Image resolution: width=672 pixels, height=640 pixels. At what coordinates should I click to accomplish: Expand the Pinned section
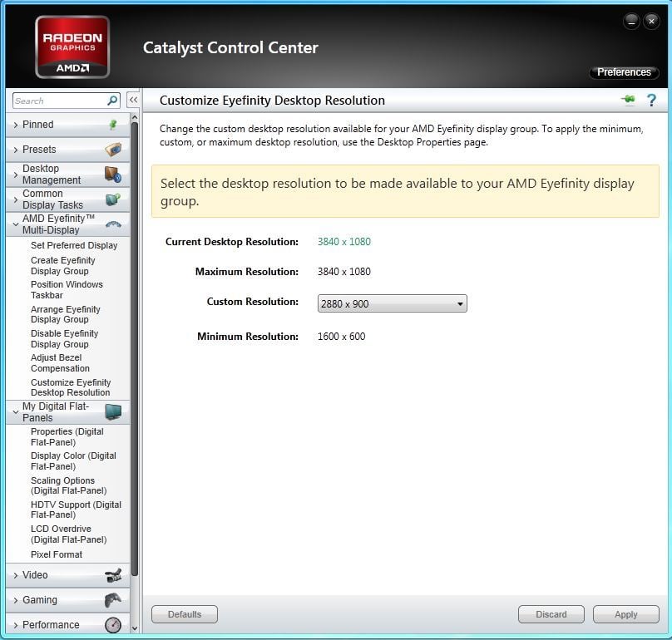coord(16,125)
